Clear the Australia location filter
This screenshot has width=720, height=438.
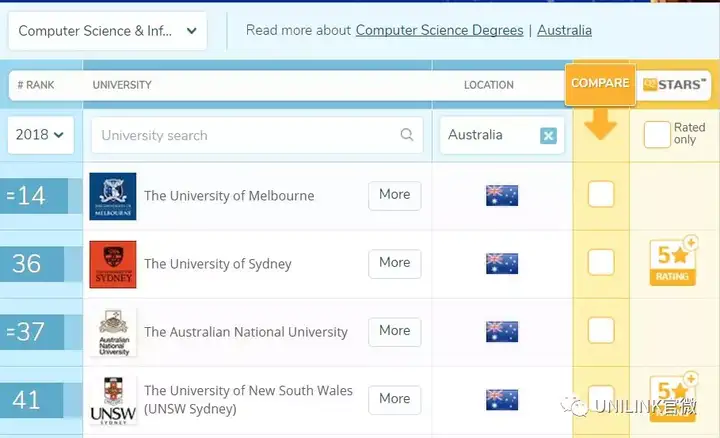(x=548, y=135)
